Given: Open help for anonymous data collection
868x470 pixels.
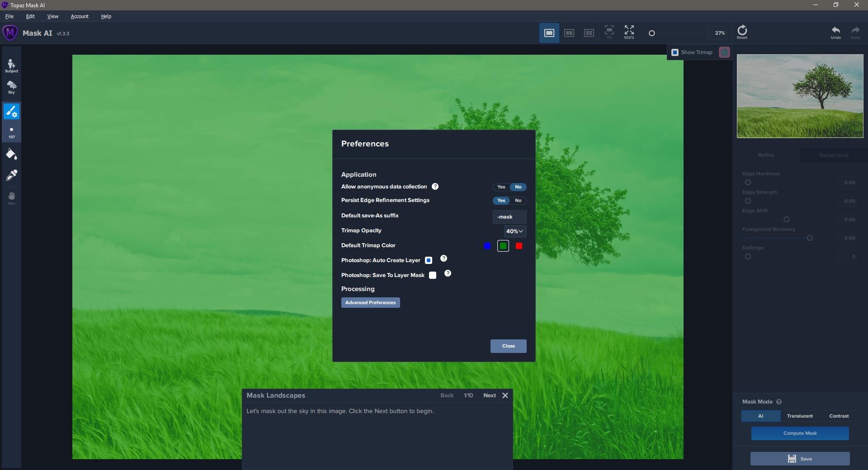Looking at the screenshot, I should 435,187.
